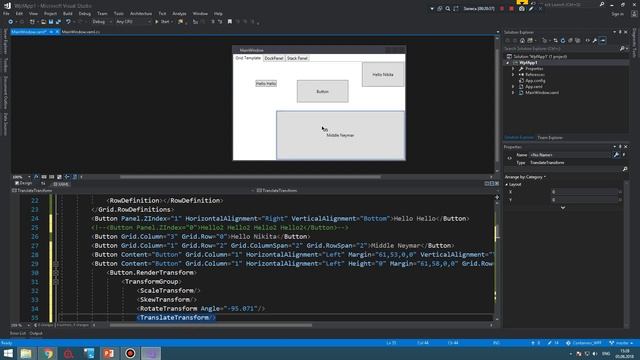The width and height of the screenshot is (640, 360).
Task: Click the Hello Hello button in designer
Action: [x=266, y=83]
